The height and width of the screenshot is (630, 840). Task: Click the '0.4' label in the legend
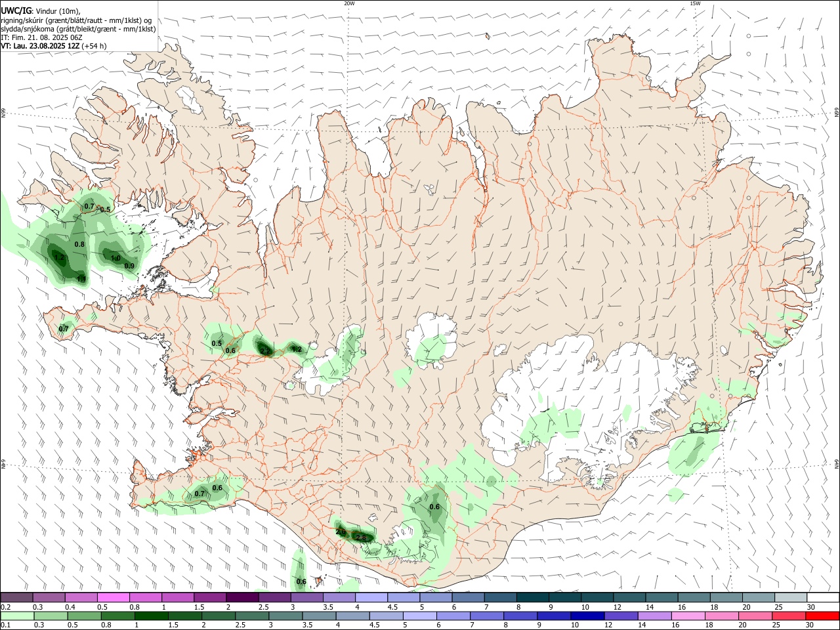click(70, 607)
